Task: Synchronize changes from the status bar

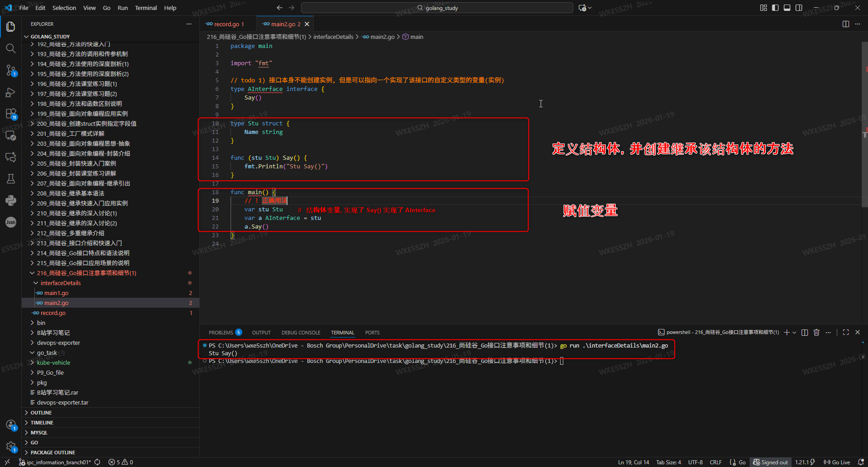Action: pyautogui.click(x=97, y=462)
